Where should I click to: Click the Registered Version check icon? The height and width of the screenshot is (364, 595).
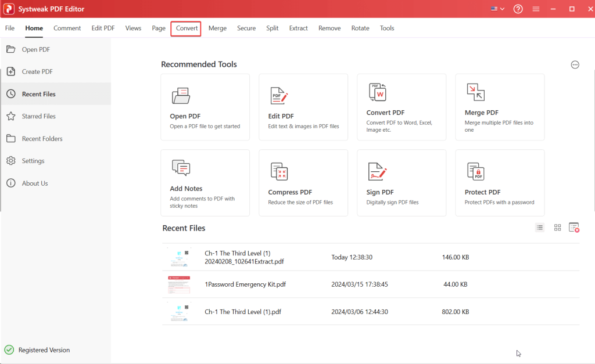point(9,349)
